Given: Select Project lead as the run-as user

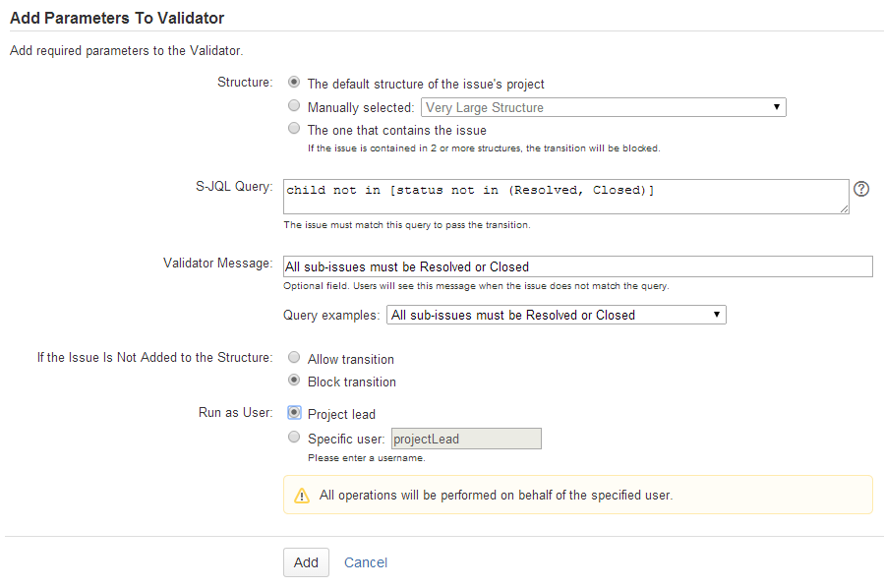Looking at the screenshot, I should tap(294, 413).
